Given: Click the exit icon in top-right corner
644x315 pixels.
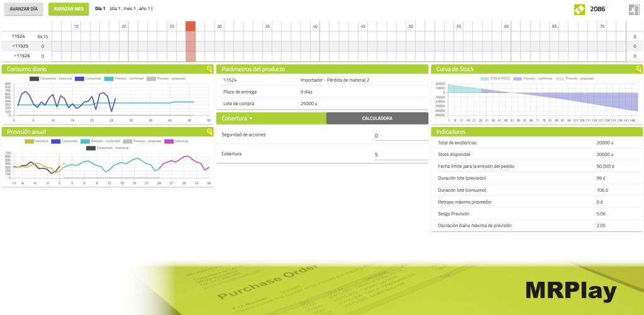Looking at the screenshot, I should [635, 9].
